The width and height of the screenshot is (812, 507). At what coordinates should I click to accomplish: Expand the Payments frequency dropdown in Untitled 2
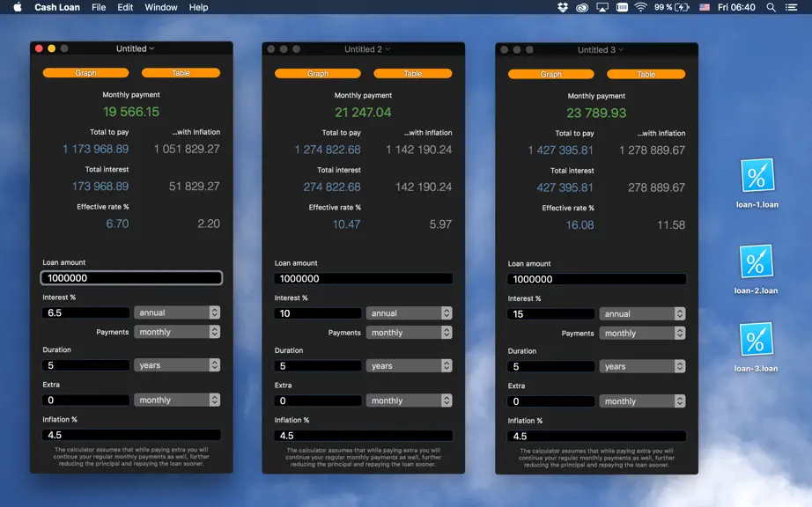[410, 333]
